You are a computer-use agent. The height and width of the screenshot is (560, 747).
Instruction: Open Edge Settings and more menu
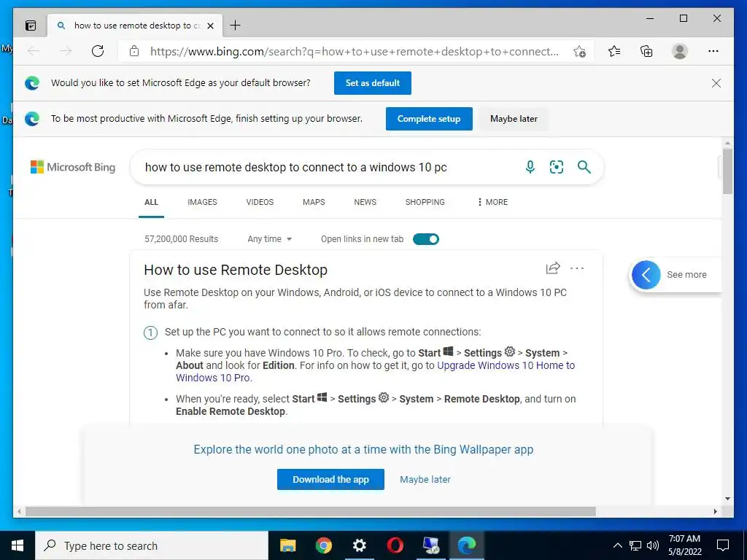[713, 51]
